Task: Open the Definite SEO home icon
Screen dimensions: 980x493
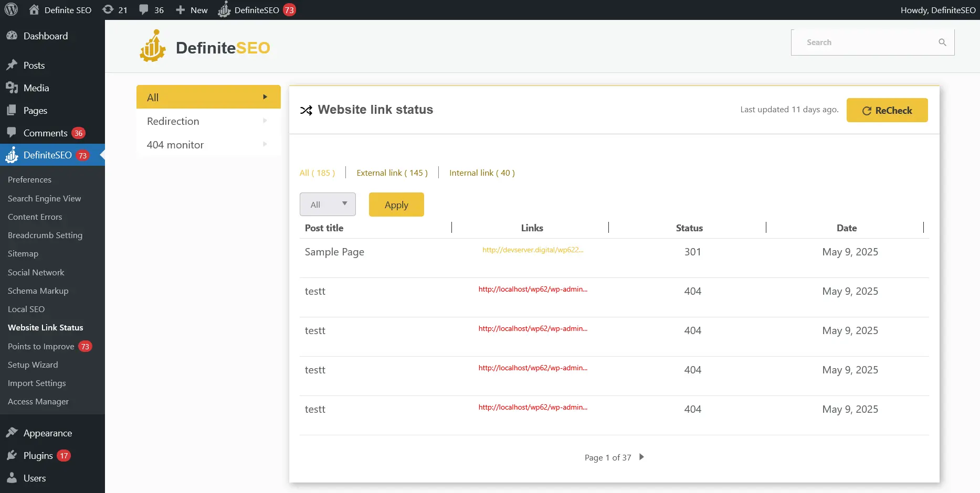Action: pos(34,9)
